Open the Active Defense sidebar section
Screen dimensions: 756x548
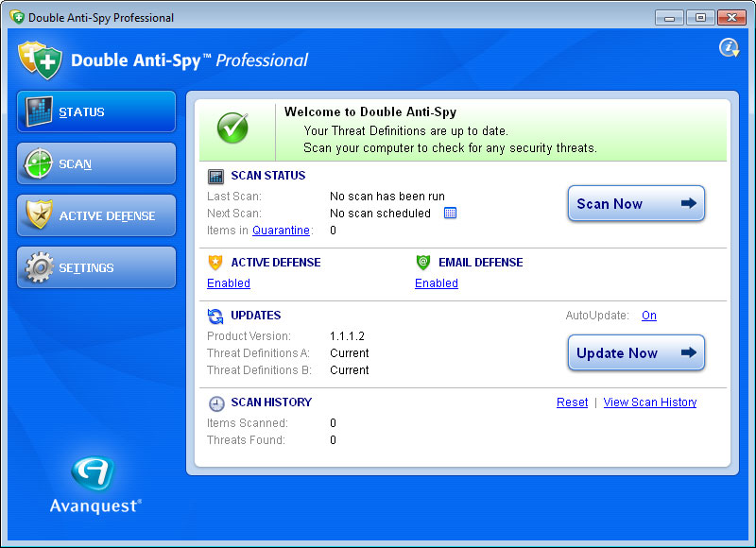coord(96,216)
